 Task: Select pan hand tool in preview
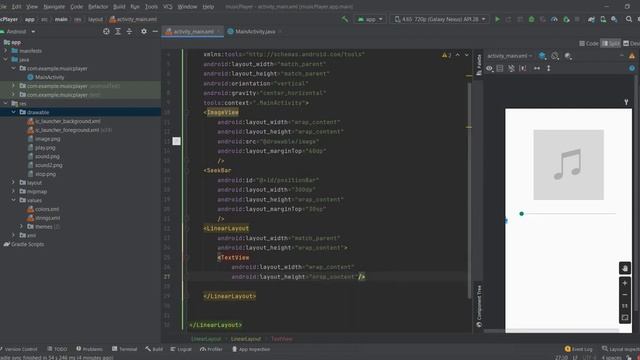tap(625, 268)
